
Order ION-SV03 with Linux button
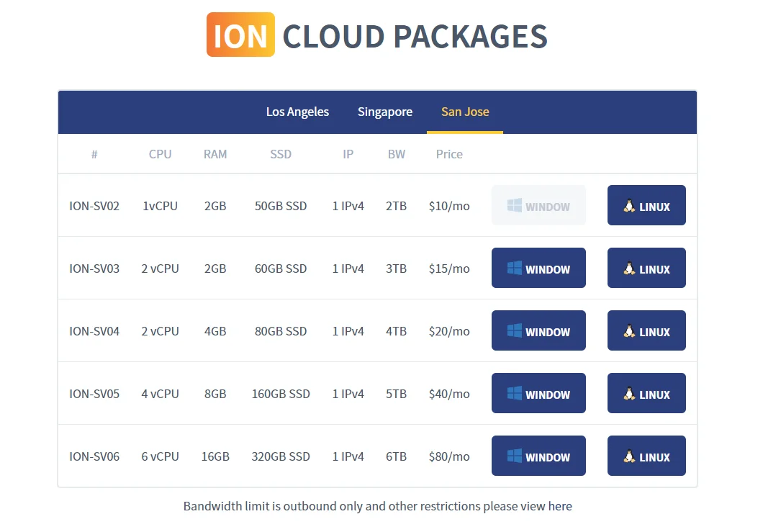point(646,269)
